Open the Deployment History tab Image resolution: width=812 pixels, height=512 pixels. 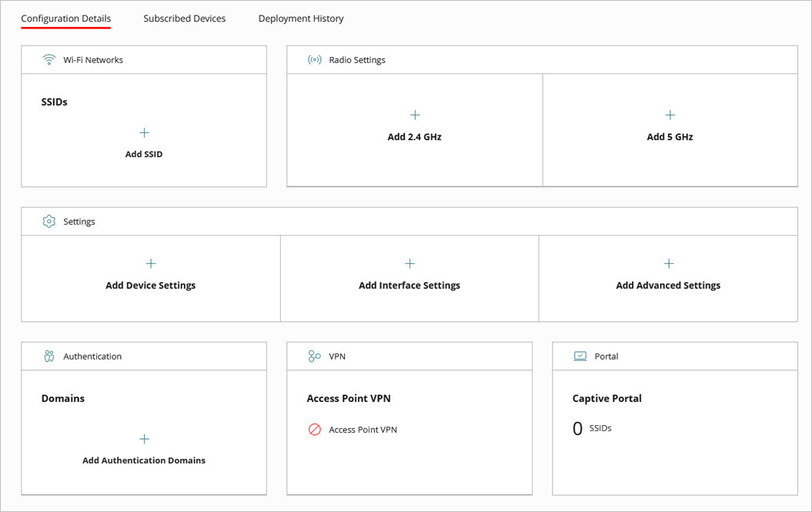(300, 18)
